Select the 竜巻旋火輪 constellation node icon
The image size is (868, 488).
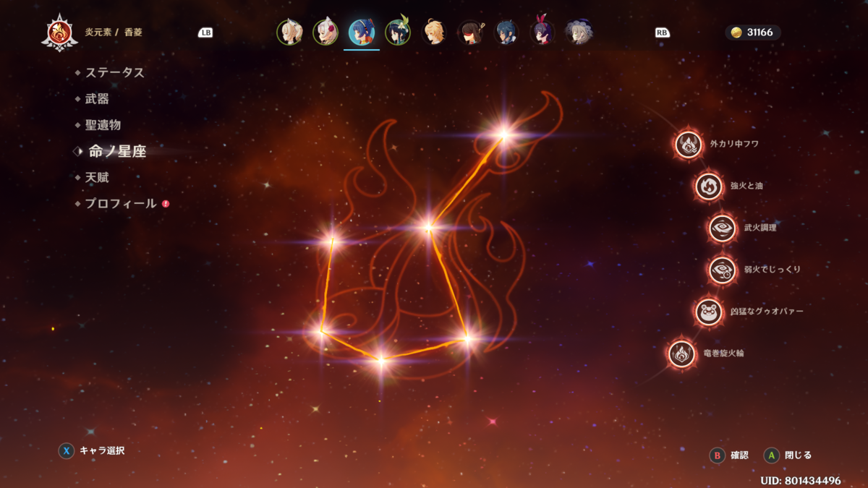click(681, 354)
